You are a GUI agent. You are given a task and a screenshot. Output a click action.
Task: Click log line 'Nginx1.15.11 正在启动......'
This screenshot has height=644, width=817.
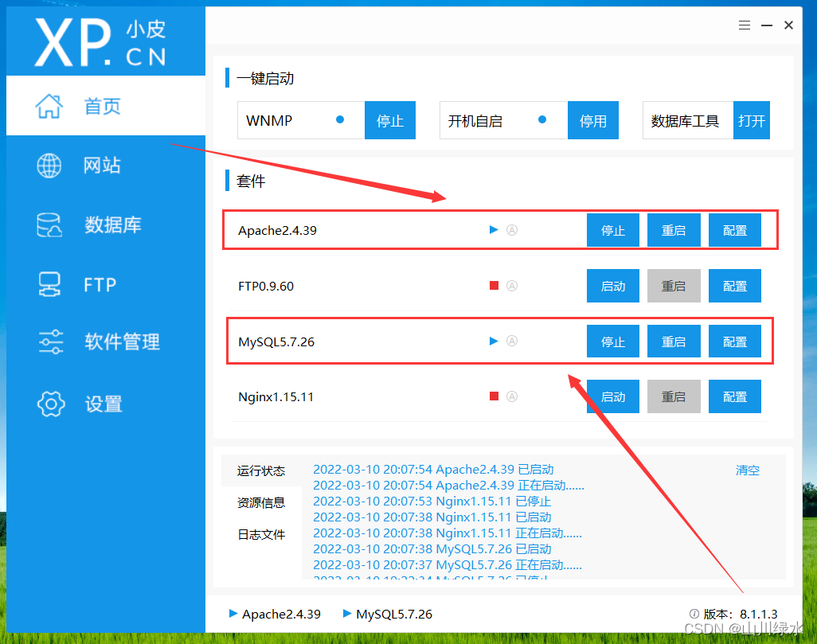(448, 533)
